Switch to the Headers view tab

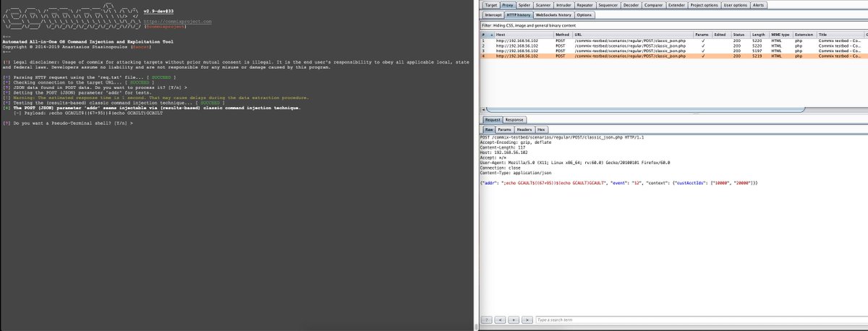click(525, 129)
